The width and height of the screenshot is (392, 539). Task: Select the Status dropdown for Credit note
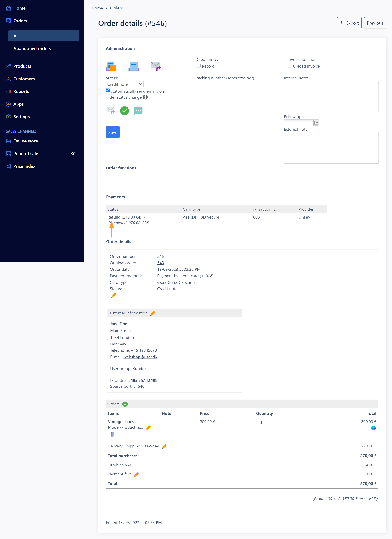click(x=124, y=84)
